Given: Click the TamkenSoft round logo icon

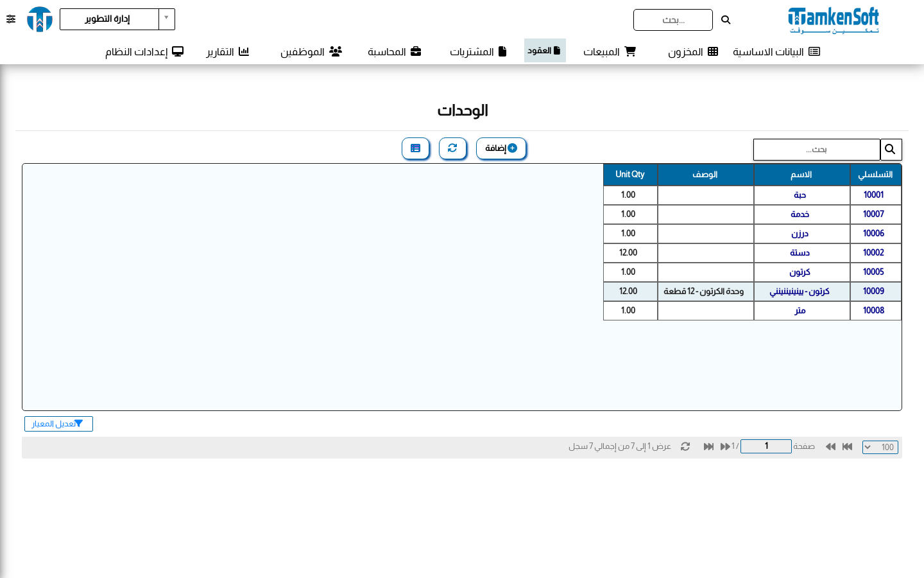Looking at the screenshot, I should pos(40,19).
